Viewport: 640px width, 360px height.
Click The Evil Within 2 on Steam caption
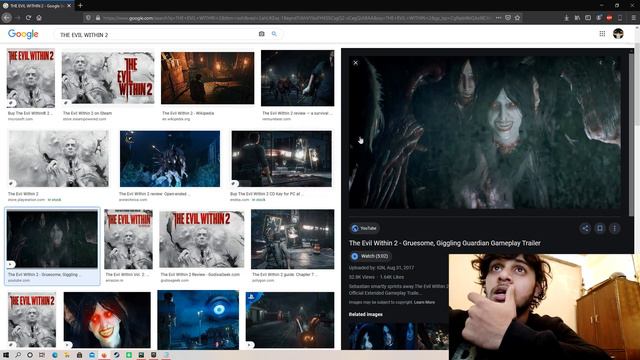coord(87,113)
